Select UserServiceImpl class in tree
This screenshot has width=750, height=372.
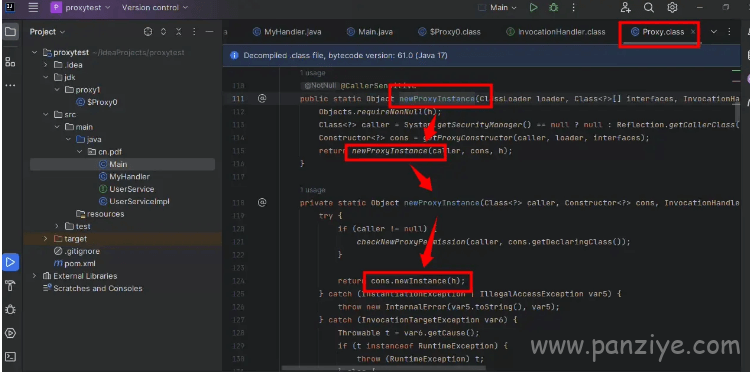[134, 202]
